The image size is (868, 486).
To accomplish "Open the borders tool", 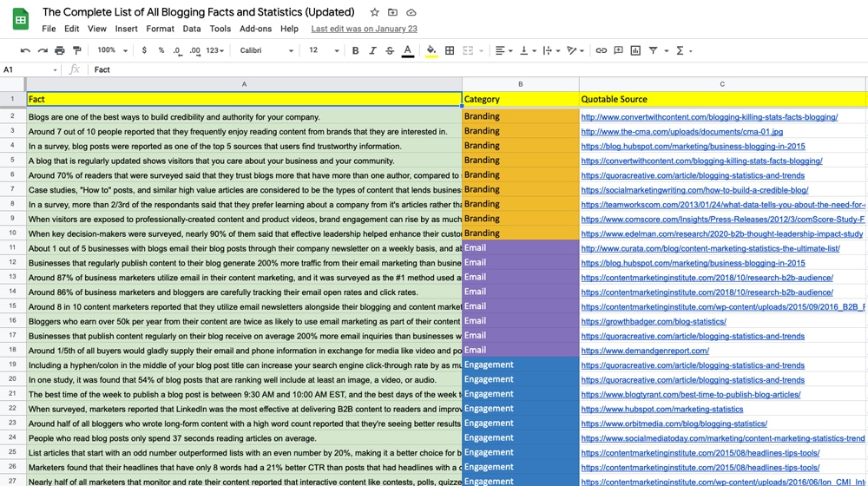I will tap(450, 50).
